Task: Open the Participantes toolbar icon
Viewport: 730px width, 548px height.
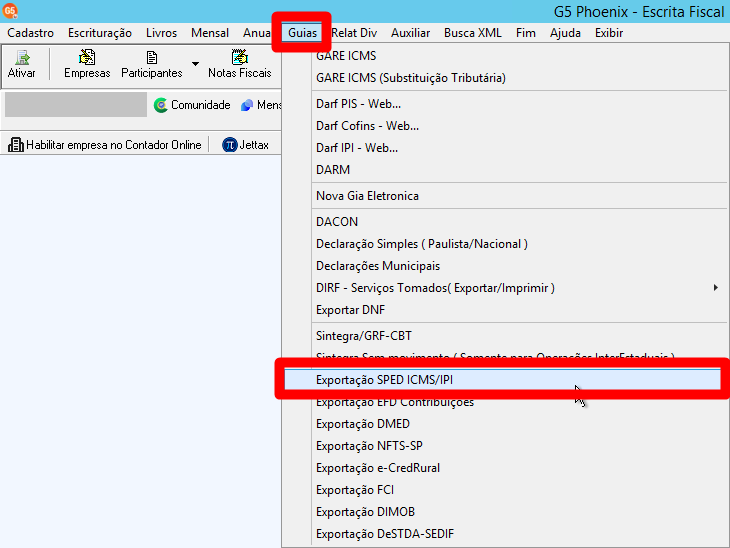Action: point(152,64)
